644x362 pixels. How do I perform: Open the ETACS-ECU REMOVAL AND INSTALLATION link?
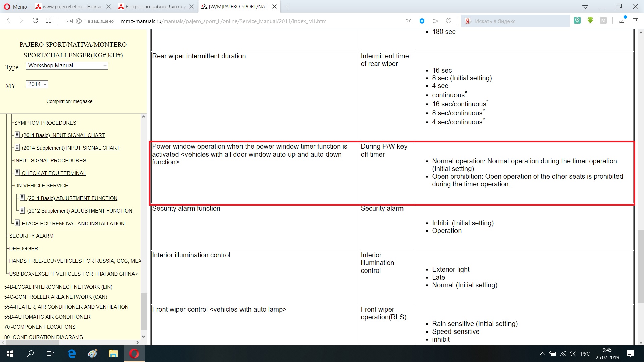[73, 223]
